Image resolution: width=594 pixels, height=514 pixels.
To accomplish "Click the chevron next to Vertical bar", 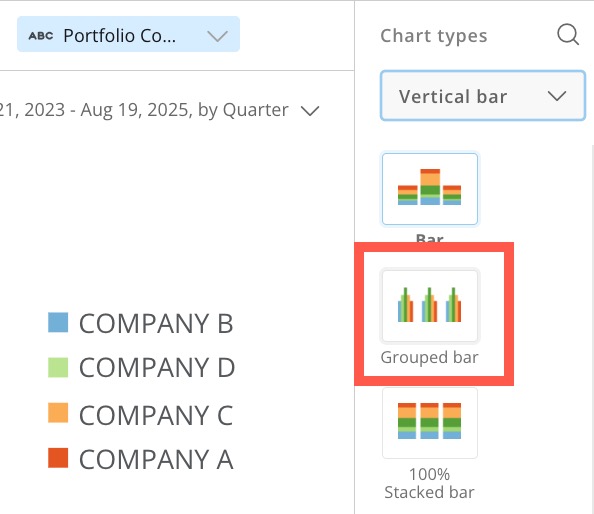I will tap(556, 96).
